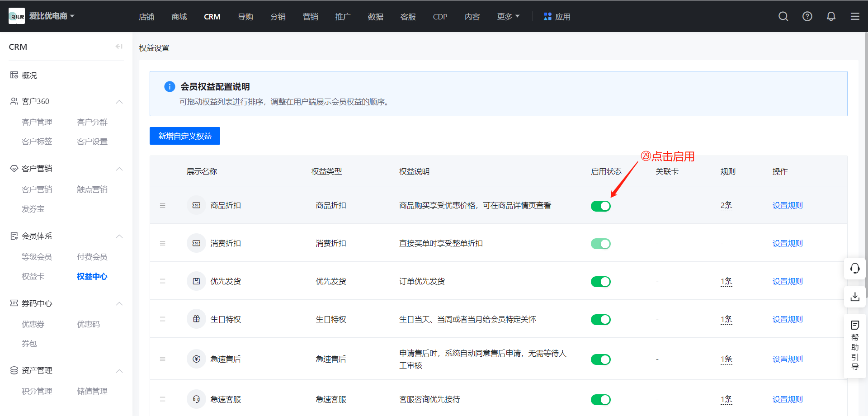Click the 资产管理 stack icon
The image size is (868, 416).
(x=14, y=370)
